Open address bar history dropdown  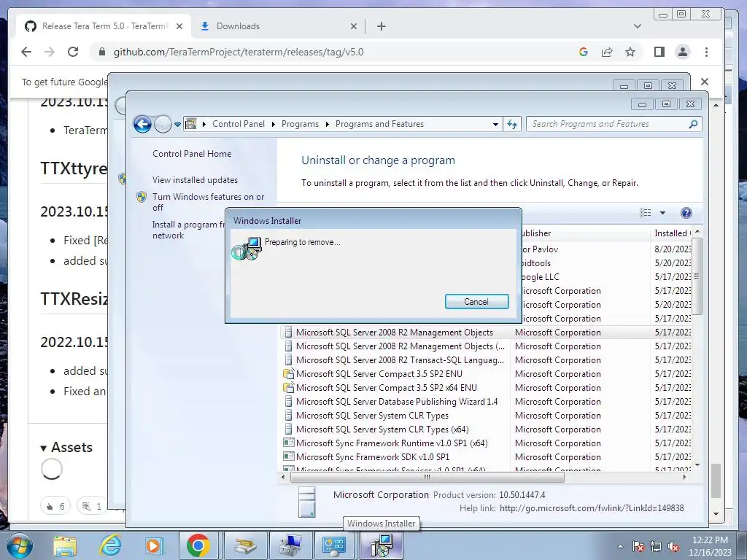point(495,124)
